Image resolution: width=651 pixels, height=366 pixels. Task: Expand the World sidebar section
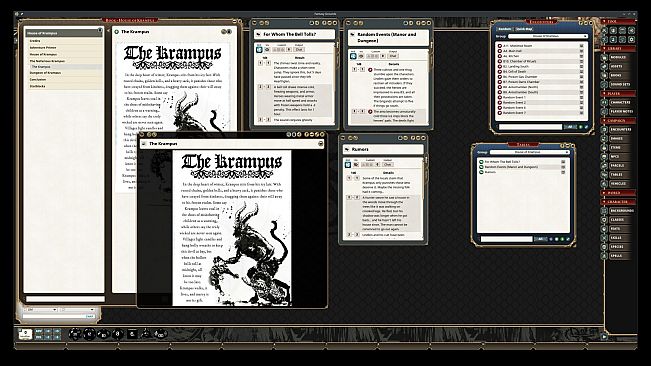[618, 193]
